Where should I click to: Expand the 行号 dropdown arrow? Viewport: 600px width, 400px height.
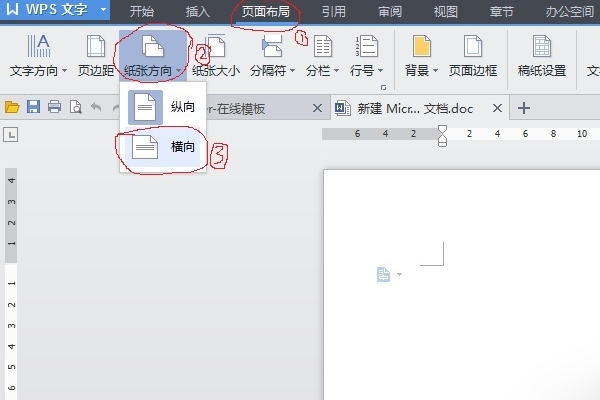(x=380, y=70)
